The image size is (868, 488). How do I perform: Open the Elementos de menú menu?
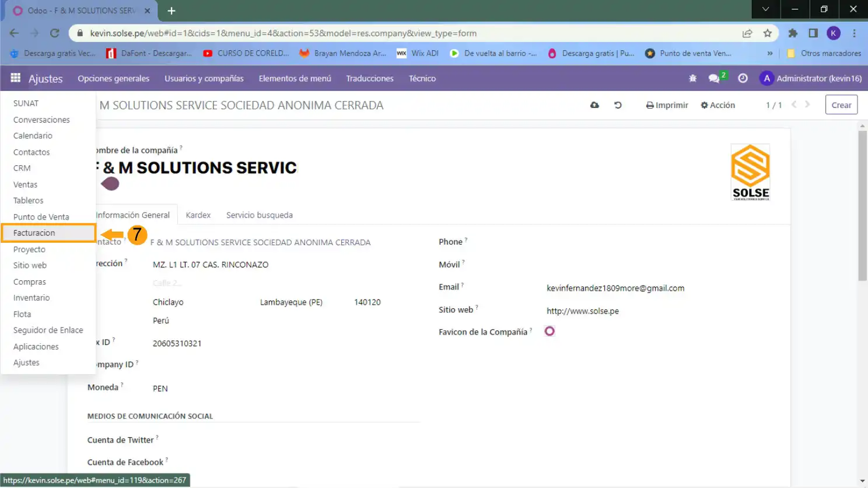pyautogui.click(x=295, y=78)
